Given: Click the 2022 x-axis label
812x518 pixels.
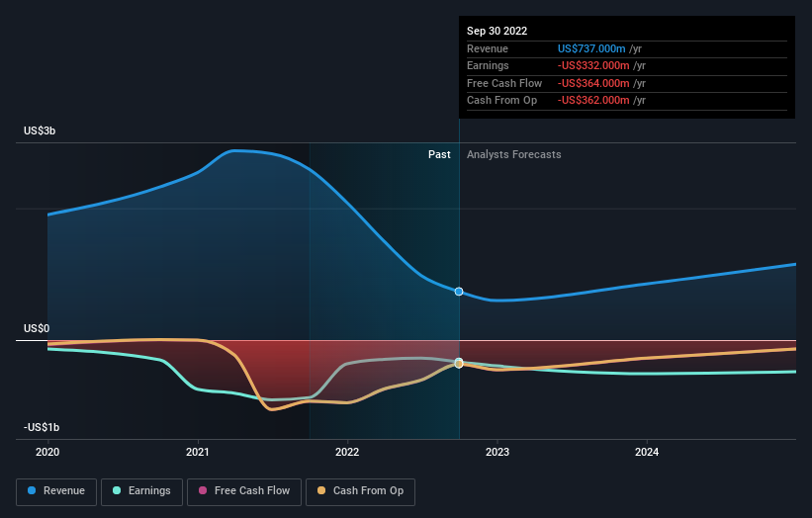Looking at the screenshot, I should pyautogui.click(x=347, y=452).
